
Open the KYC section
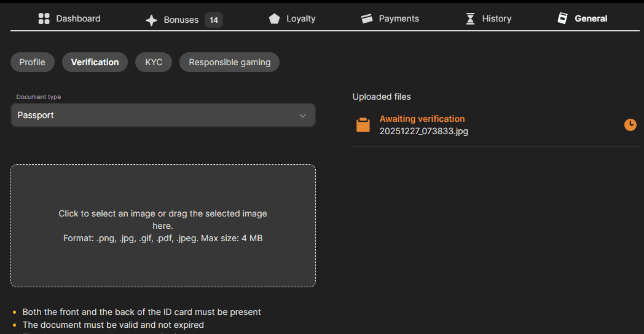click(154, 62)
